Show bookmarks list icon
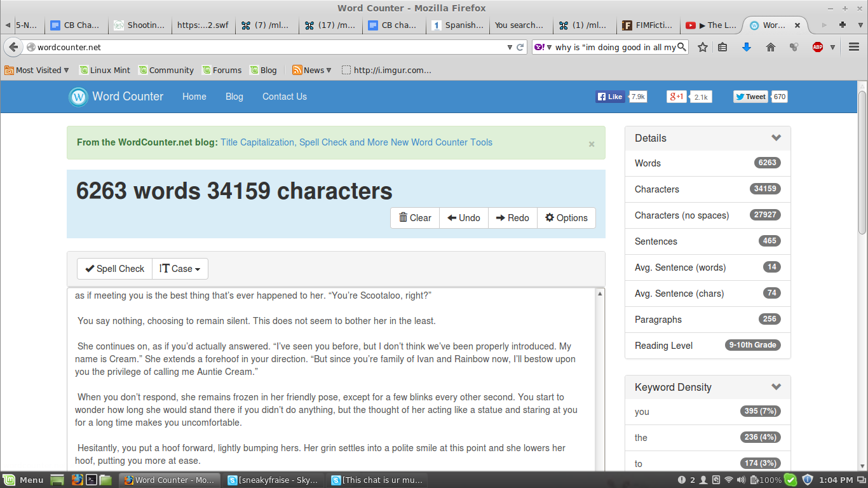This screenshot has width=868, height=488. point(722,47)
